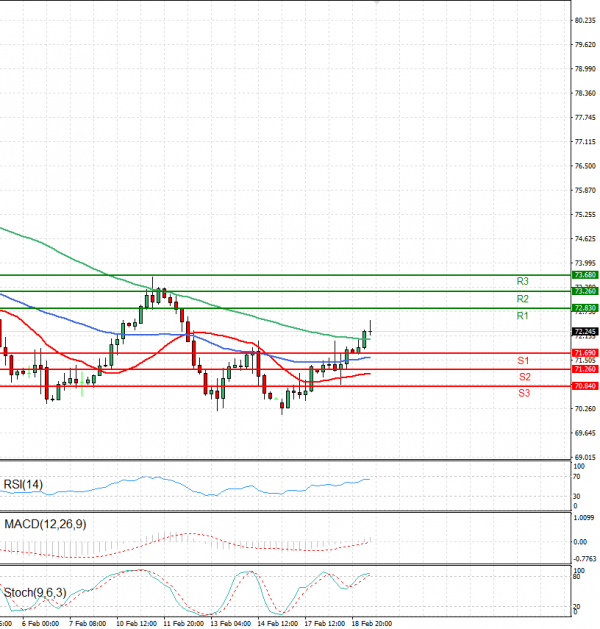Click the 14 Feb 12:00 time label
Screen dimensions: 600x629
278,623
